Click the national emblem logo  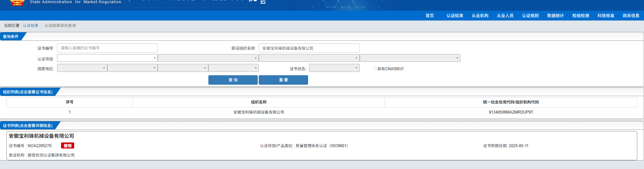tap(17, 3)
